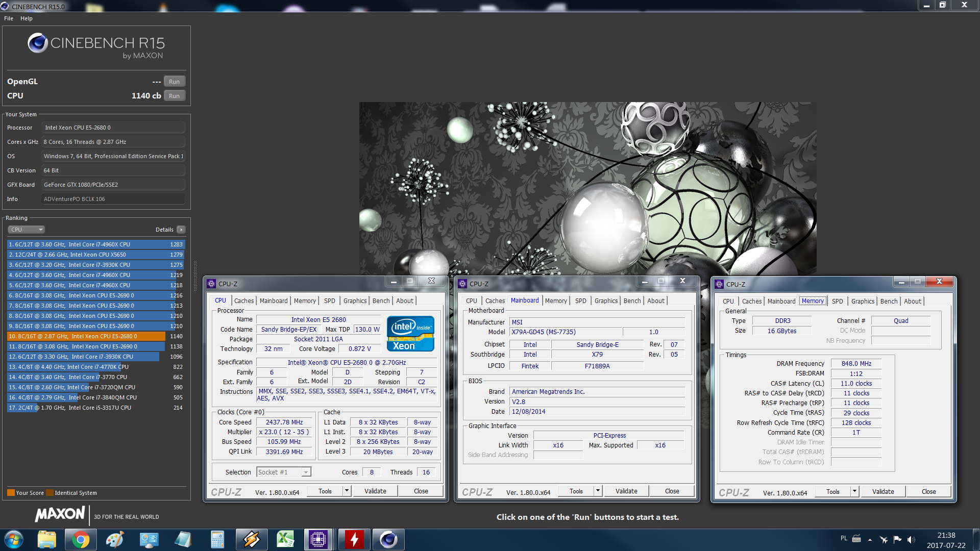This screenshot has width=980, height=551.
Task: Select ranking row 17 i5-3317U 214
Action: pyautogui.click(x=96, y=408)
